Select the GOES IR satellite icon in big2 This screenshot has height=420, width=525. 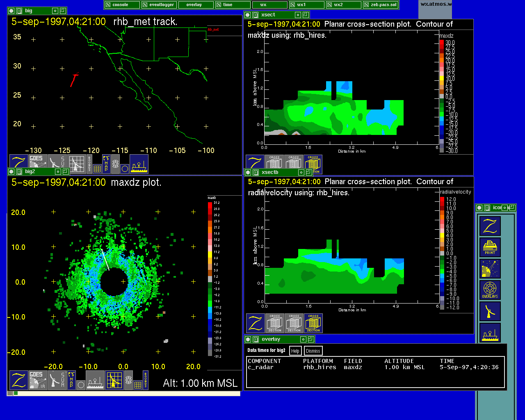(x=37, y=380)
